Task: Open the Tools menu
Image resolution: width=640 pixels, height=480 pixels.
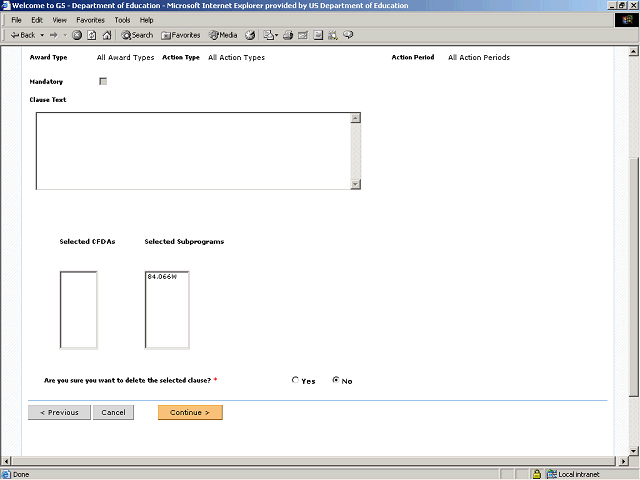Action: pos(122,20)
